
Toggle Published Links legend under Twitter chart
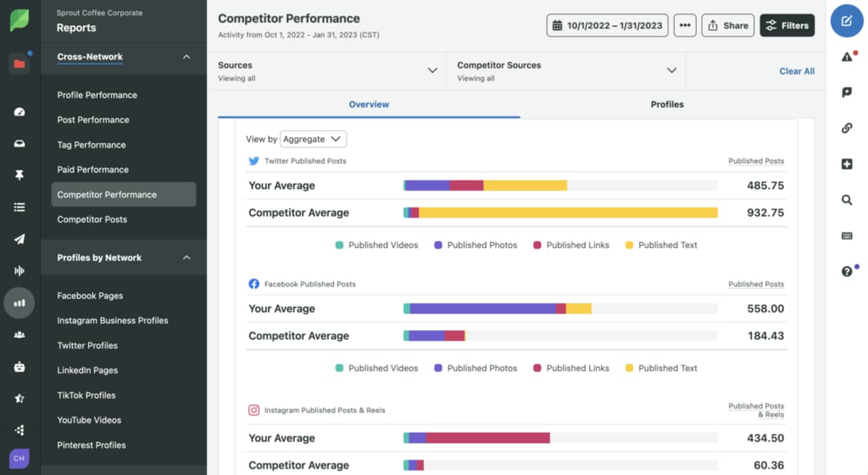pos(570,245)
